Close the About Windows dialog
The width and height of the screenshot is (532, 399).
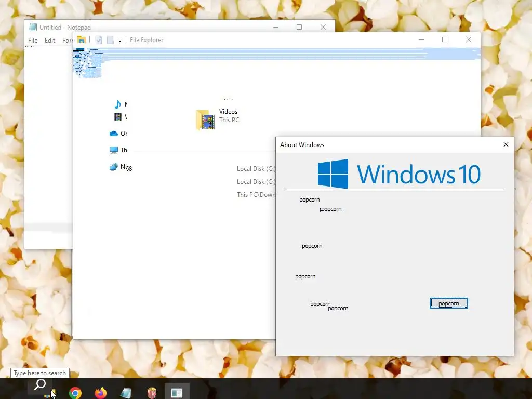pos(506,144)
